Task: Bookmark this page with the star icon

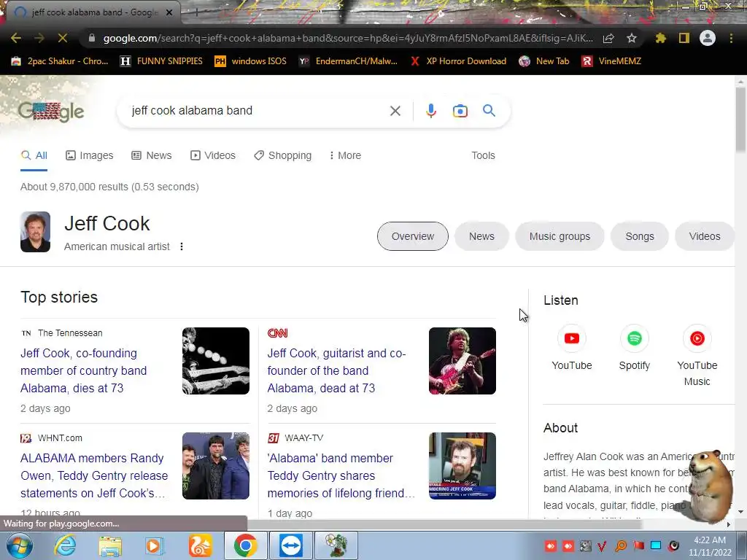Action: pos(632,38)
